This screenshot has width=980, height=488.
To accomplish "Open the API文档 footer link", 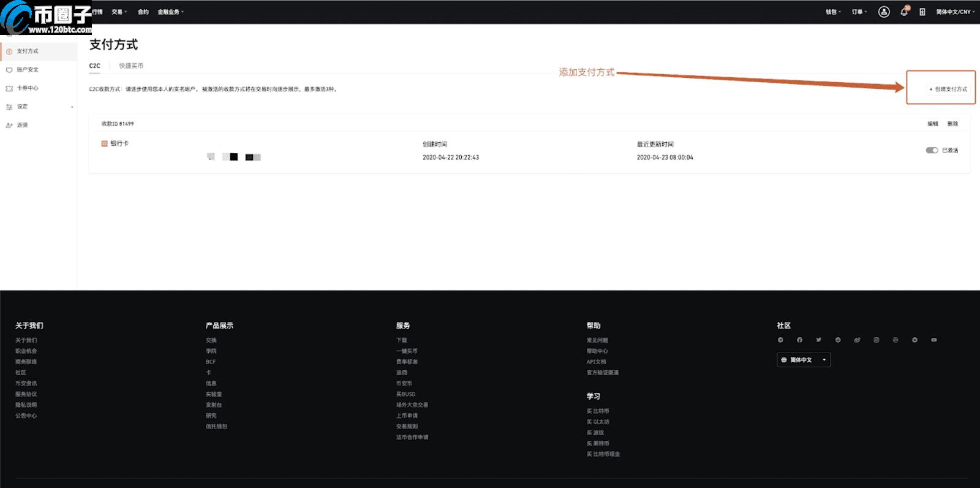I will click(596, 362).
